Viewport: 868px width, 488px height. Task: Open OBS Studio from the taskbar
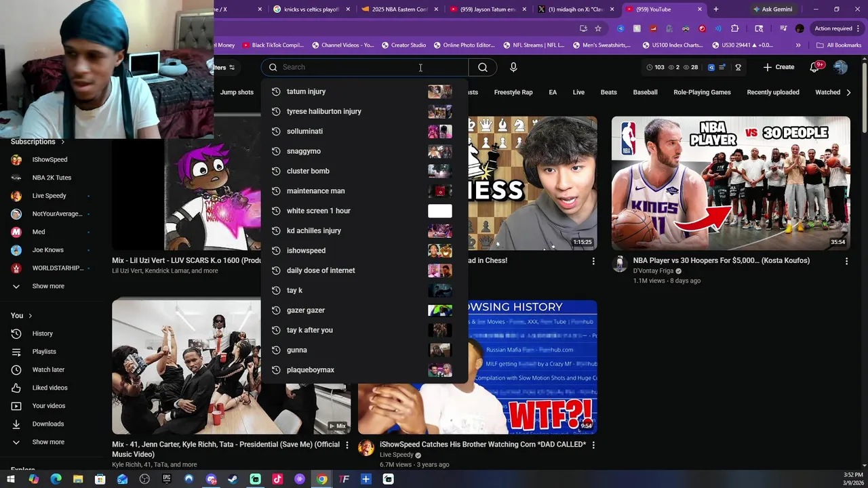(x=144, y=479)
